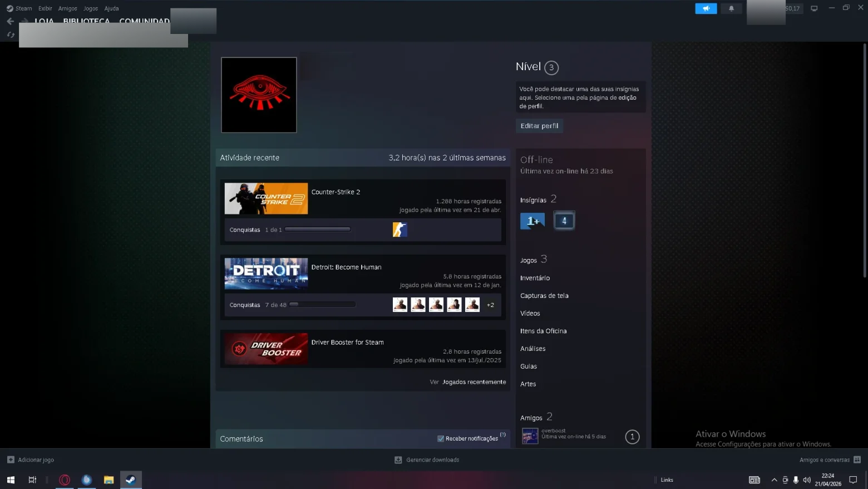Click the second Detroit achievement icon

pos(418,305)
